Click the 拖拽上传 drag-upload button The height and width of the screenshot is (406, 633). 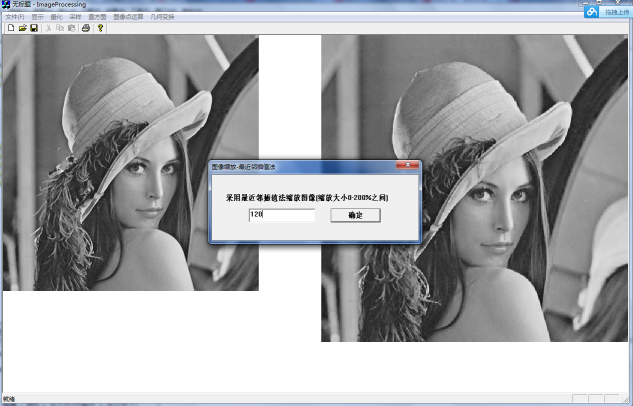point(616,13)
